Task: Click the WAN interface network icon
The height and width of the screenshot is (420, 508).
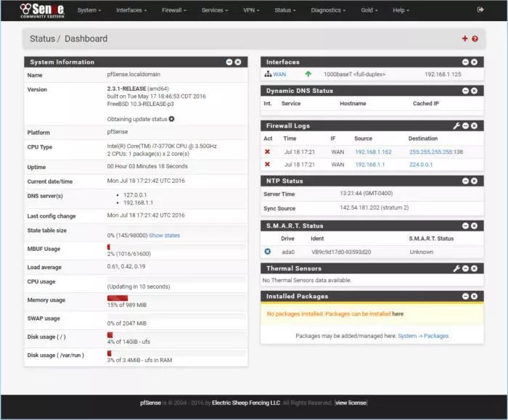Action: (268, 74)
